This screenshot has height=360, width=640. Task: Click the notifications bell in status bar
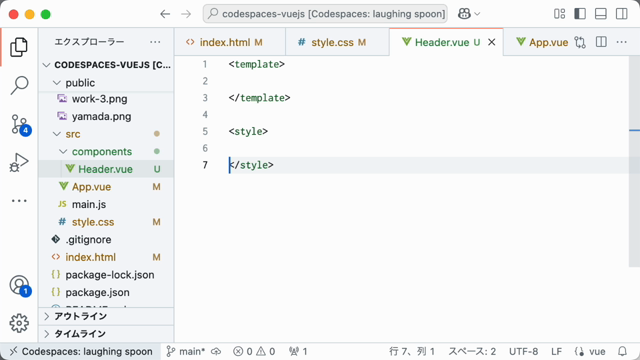(622, 351)
